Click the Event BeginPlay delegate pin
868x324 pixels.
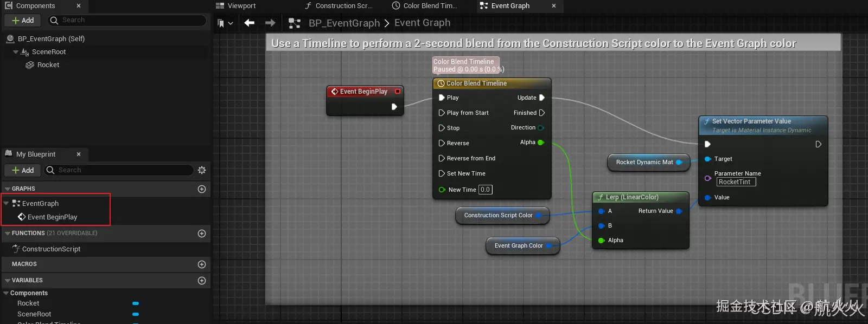point(398,92)
